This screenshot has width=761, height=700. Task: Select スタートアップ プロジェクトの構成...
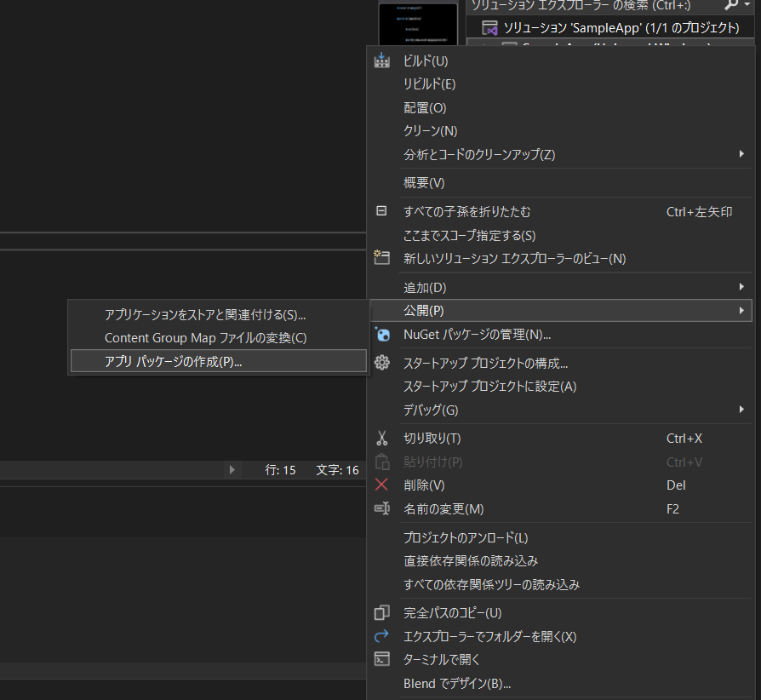tap(561, 363)
